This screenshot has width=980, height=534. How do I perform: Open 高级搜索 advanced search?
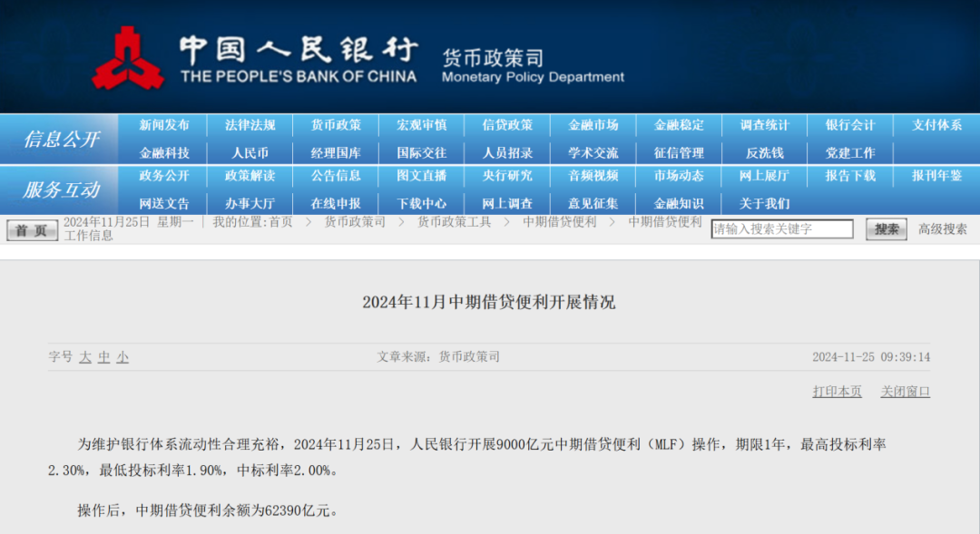pyautogui.click(x=942, y=229)
